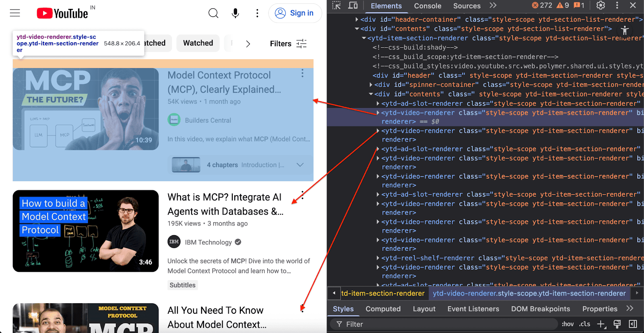
Task: Open the YouTube search magnifier
Action: click(213, 13)
